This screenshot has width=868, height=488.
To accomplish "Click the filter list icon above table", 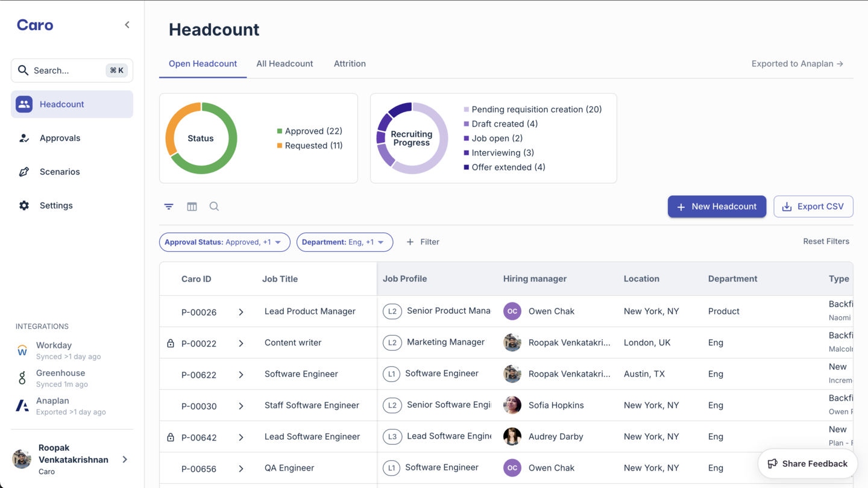I will tap(169, 207).
